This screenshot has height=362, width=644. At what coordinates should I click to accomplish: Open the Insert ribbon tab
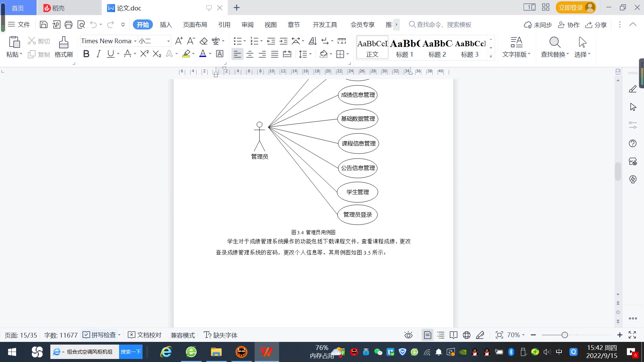click(166, 24)
